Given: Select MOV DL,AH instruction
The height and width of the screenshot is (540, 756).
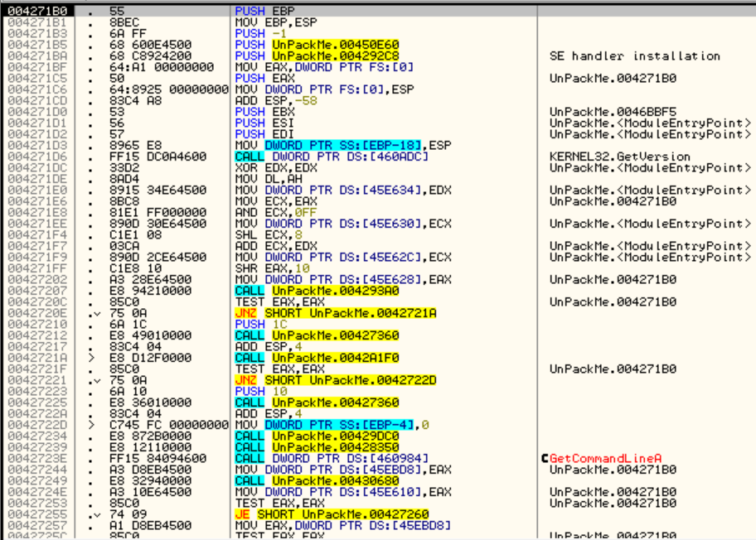Looking at the screenshot, I should [269, 179].
